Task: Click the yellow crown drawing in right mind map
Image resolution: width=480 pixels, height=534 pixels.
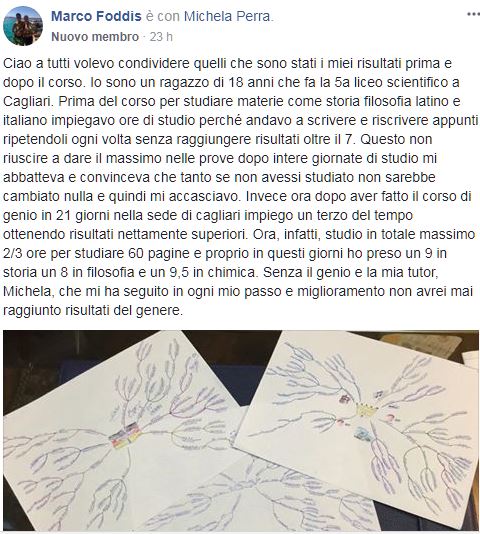Action: click(x=367, y=409)
